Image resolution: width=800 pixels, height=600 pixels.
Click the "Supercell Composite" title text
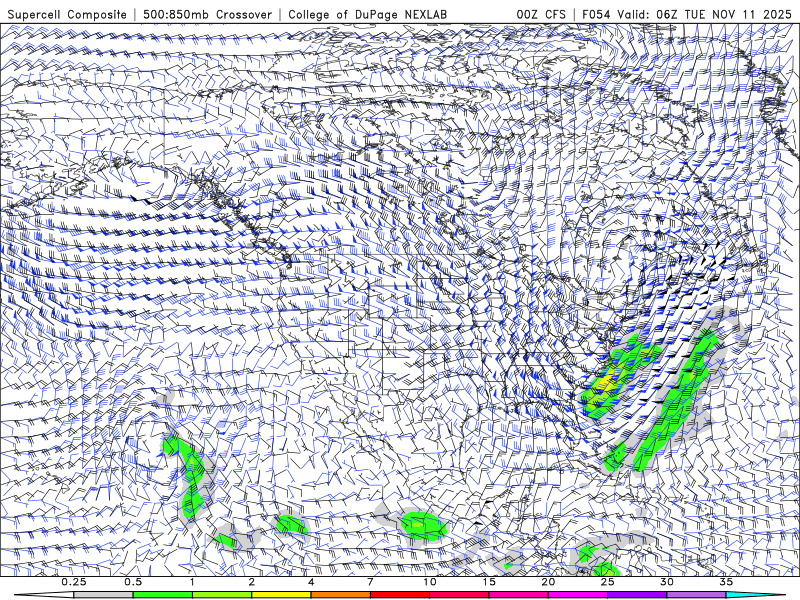point(67,14)
